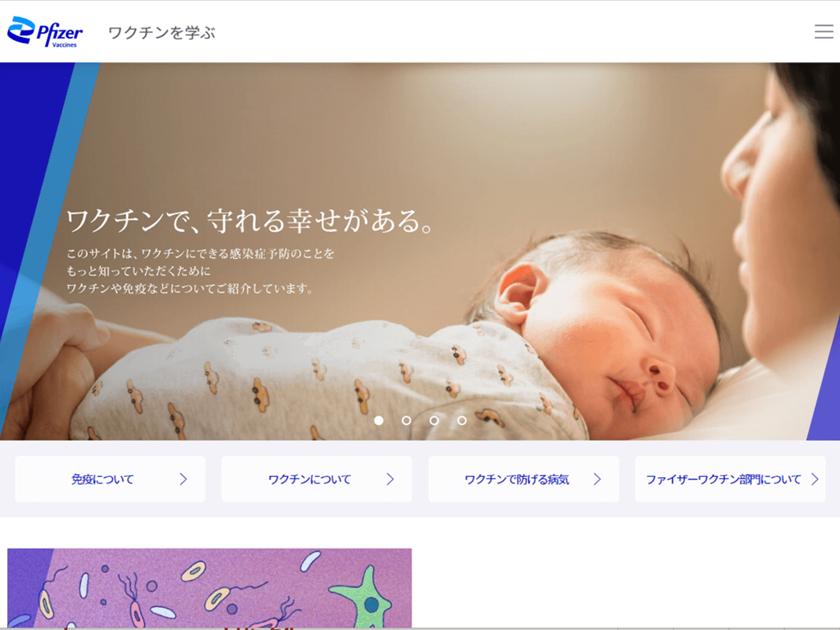Go to ワクチンで防げる病気 section
Viewport: 840px width, 630px height.
pos(524,479)
